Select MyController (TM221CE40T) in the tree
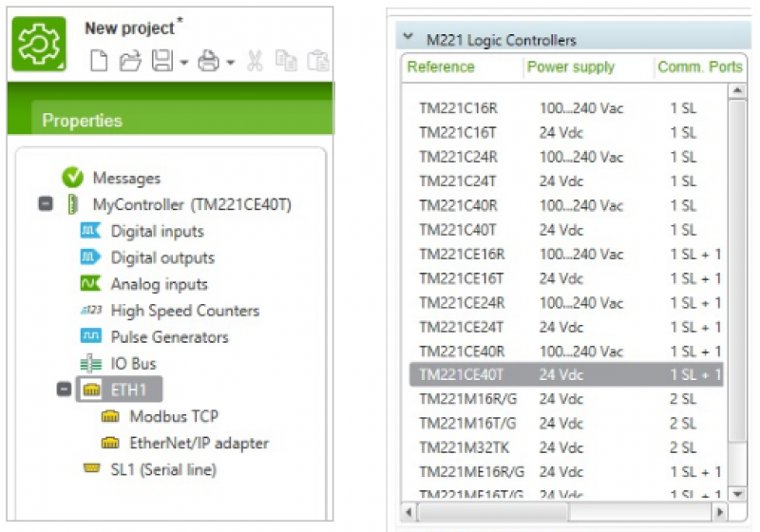Screen dimensions: 760x532 pyautogui.click(x=192, y=204)
